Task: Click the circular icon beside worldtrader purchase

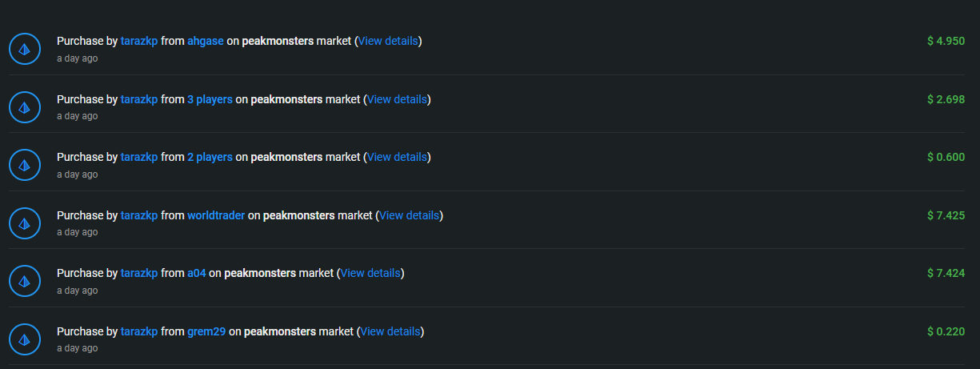Action: pyautogui.click(x=25, y=223)
